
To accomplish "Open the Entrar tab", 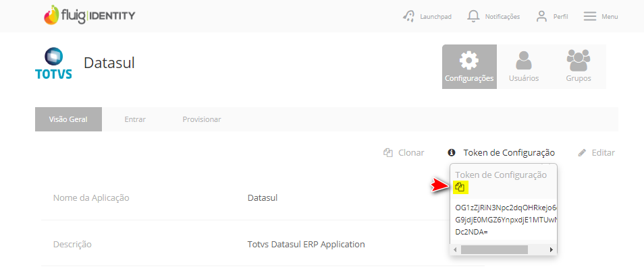I will (135, 119).
